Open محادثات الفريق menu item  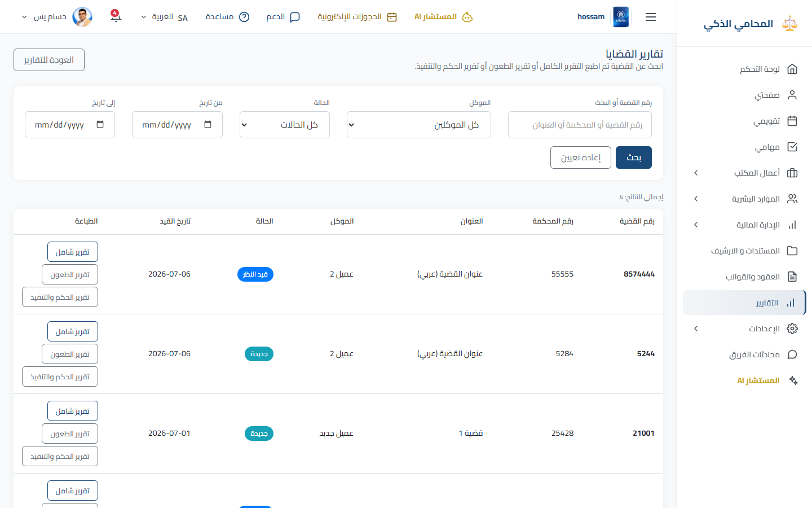click(x=744, y=354)
